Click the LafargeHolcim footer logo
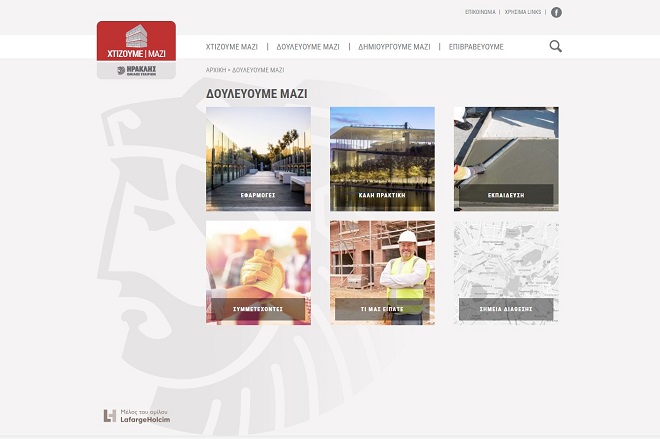The image size is (660, 439). pos(137,416)
